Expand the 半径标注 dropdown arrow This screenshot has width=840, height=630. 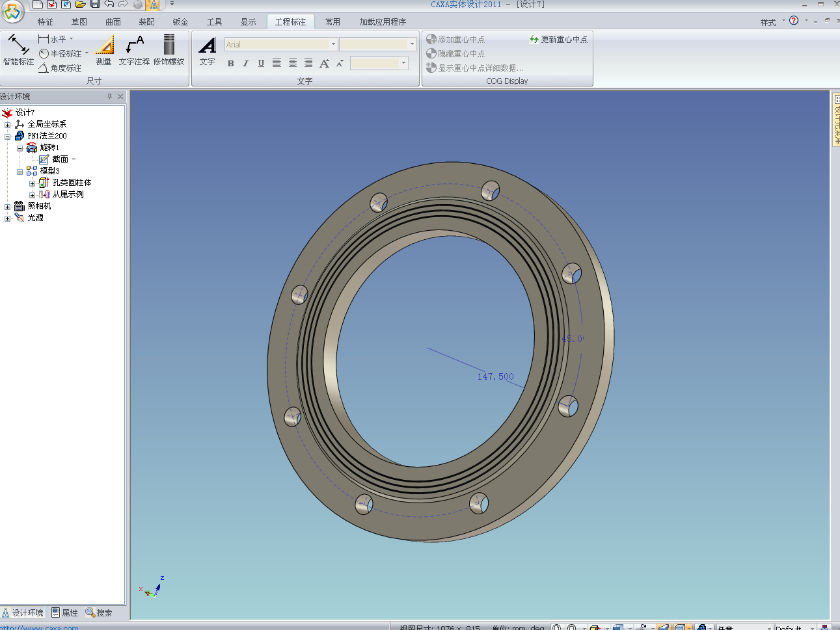tap(87, 54)
